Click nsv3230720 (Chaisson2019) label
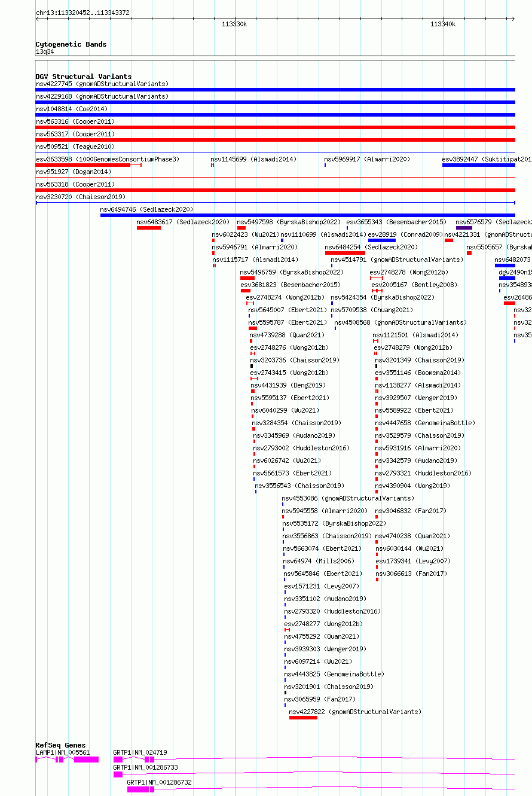This screenshot has width=532, height=796. (81, 197)
